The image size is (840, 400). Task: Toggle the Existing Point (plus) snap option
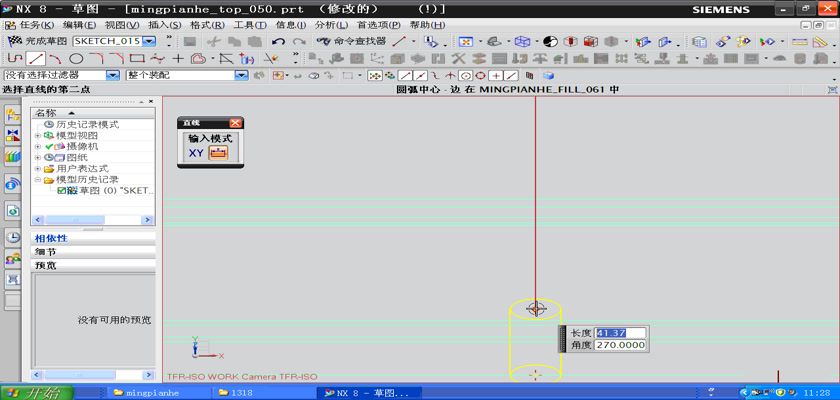pos(497,76)
